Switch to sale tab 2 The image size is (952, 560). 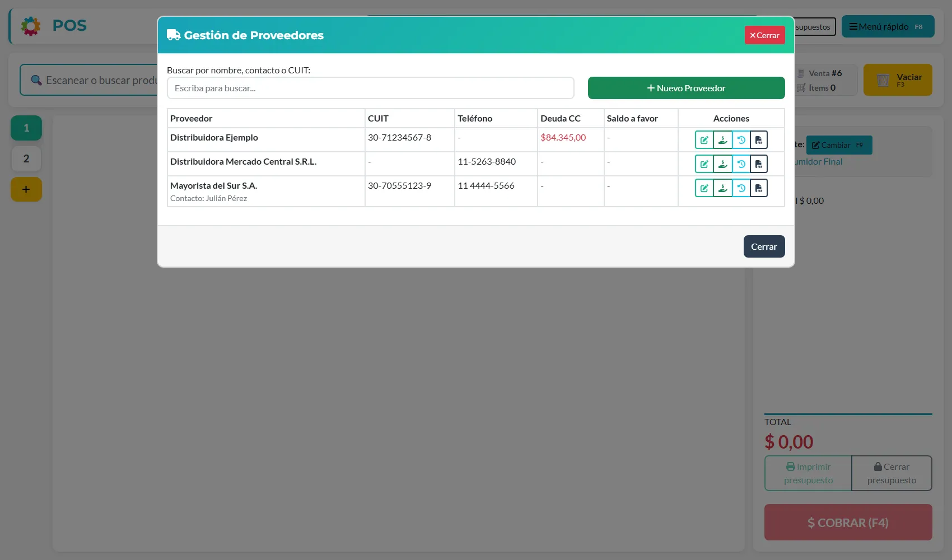[x=26, y=158]
